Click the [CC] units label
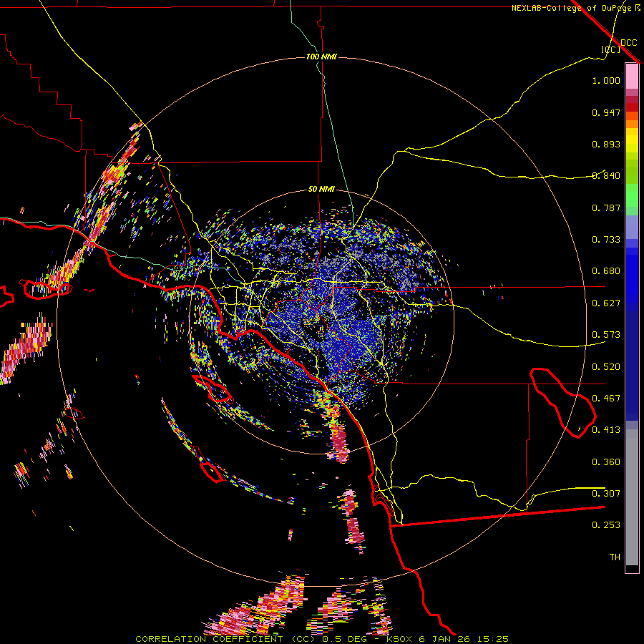This screenshot has height=644, width=644. tap(610, 49)
